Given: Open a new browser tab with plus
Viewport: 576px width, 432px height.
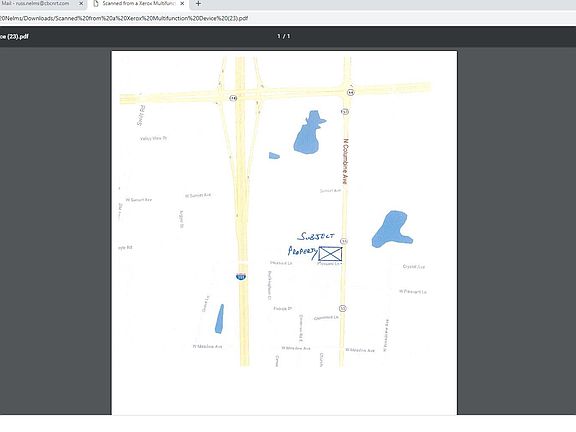Looking at the screenshot, I should [x=198, y=3].
